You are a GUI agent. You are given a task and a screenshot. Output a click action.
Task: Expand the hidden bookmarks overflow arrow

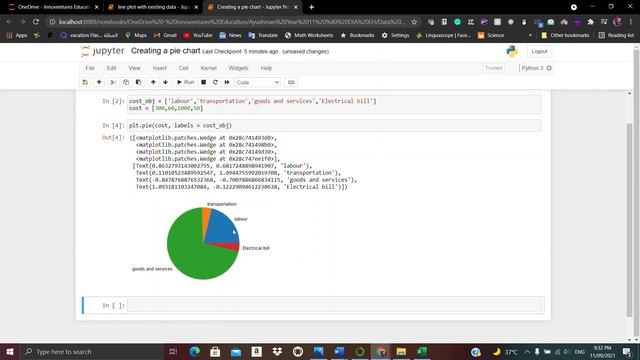click(x=530, y=36)
